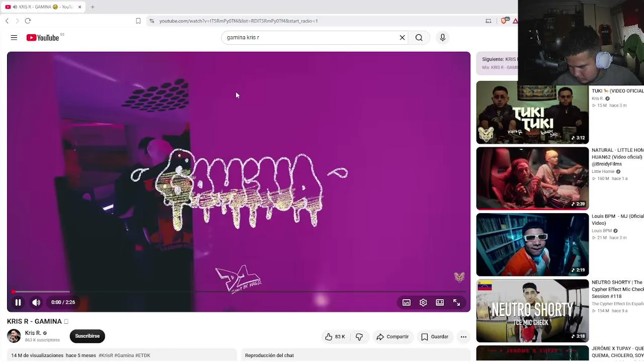Open the Kris R. channel avatar
The image size is (644, 362).
click(x=14, y=336)
